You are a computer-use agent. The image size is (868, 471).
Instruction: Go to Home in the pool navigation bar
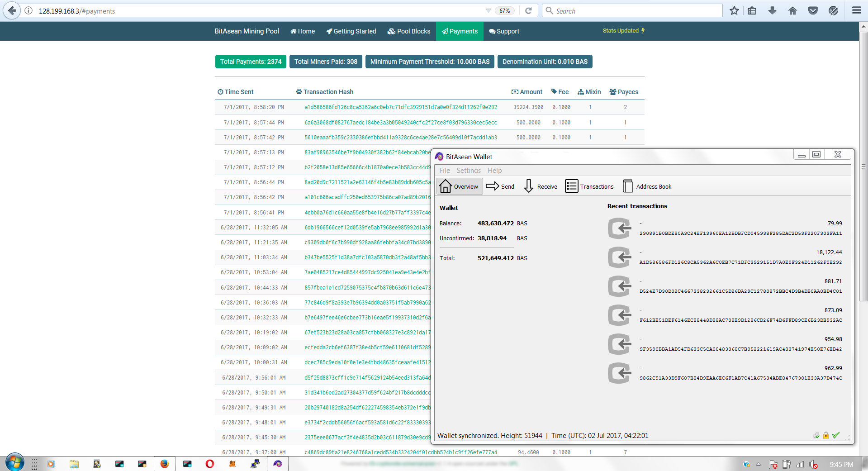(x=303, y=31)
